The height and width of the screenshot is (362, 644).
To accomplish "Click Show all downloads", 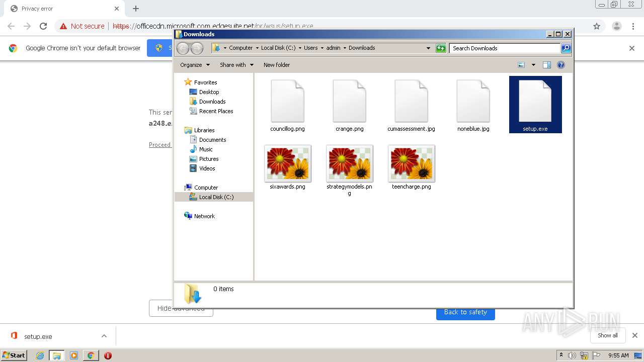I will pos(608,335).
